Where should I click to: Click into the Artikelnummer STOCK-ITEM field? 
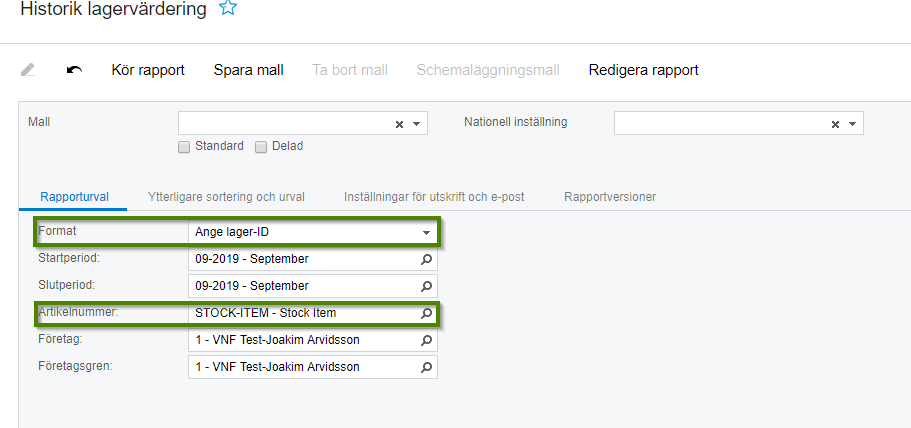[304, 313]
